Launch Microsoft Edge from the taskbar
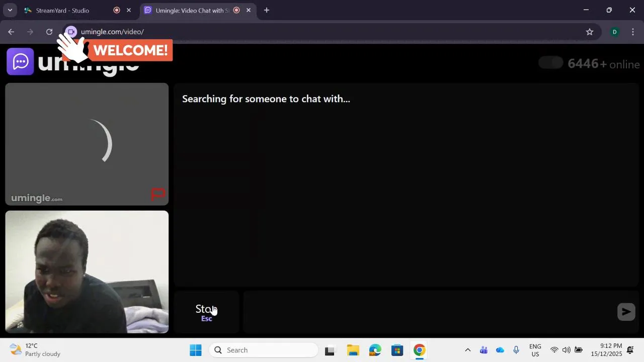Viewport: 644px width, 362px height. tap(375, 350)
